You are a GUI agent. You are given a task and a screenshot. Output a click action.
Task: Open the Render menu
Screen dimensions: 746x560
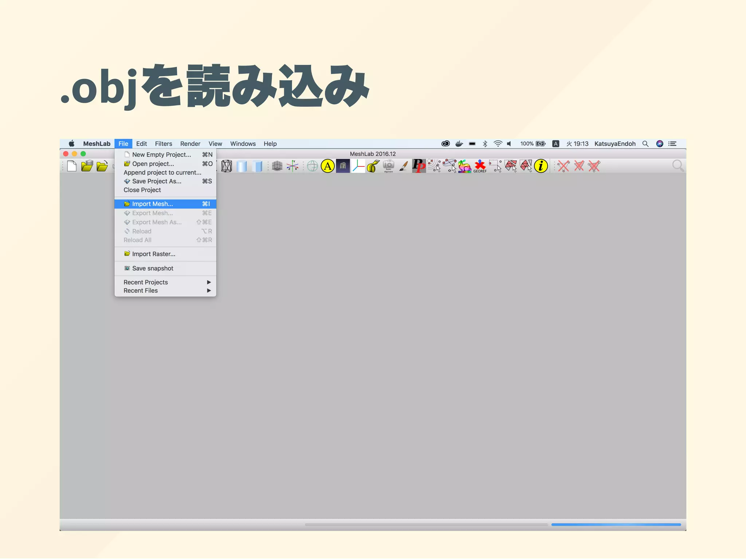tap(190, 144)
